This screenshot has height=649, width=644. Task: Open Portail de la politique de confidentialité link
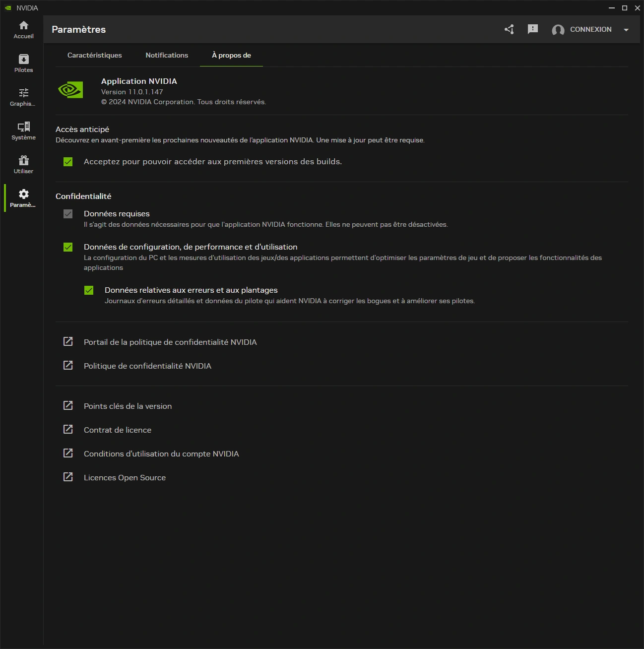[x=170, y=342]
